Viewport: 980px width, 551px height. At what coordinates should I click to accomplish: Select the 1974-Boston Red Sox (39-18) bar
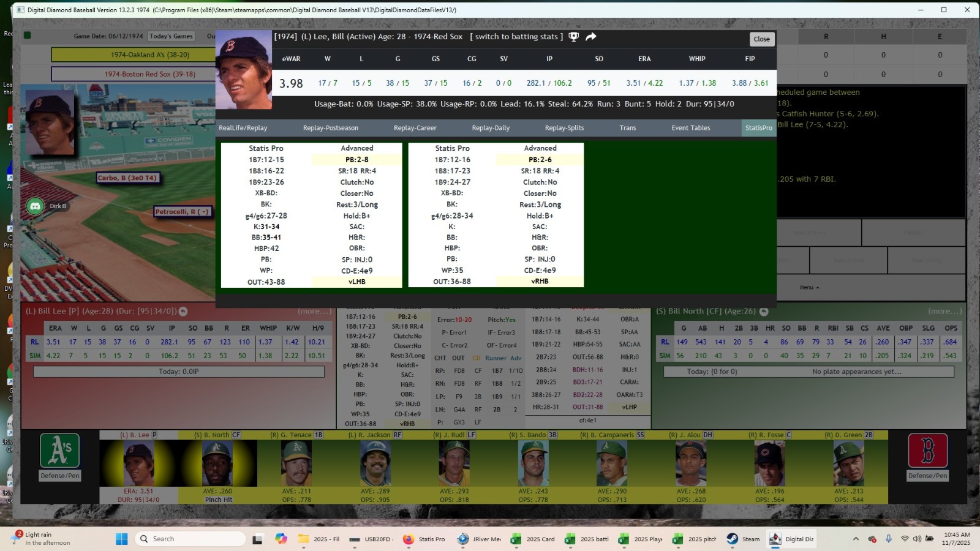[x=134, y=74]
